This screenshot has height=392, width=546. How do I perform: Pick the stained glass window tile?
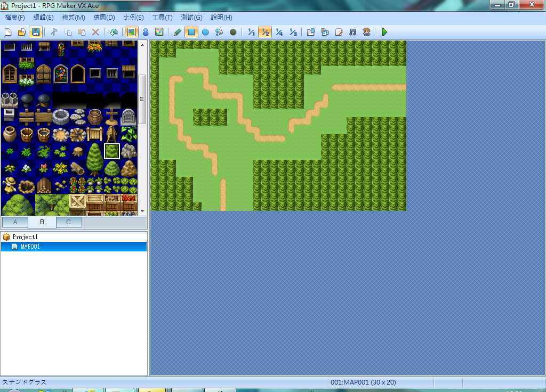pos(61,74)
